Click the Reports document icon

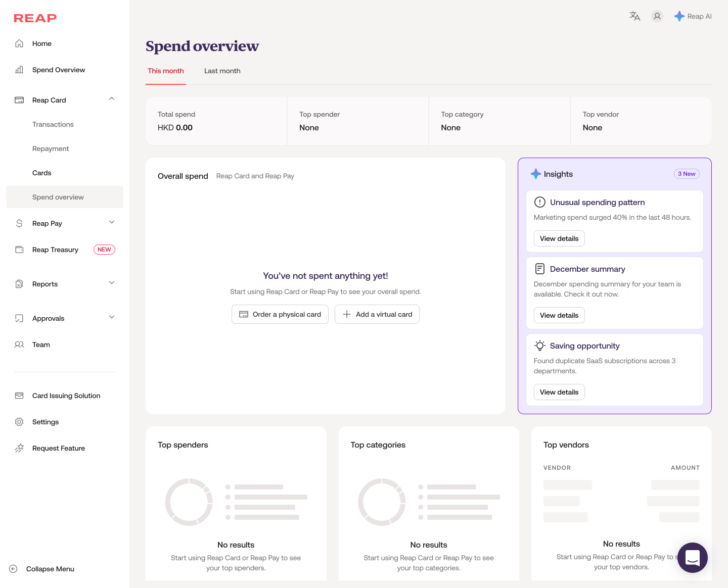point(19,284)
